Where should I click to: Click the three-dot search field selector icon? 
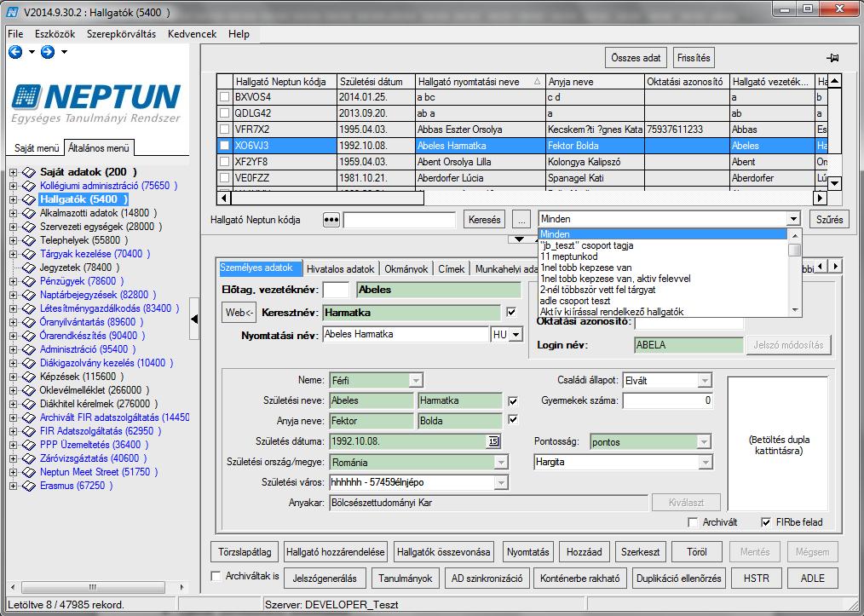(x=331, y=219)
